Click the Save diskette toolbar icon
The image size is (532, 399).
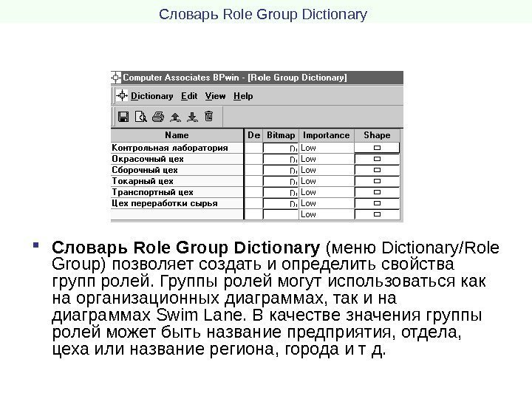coord(123,117)
